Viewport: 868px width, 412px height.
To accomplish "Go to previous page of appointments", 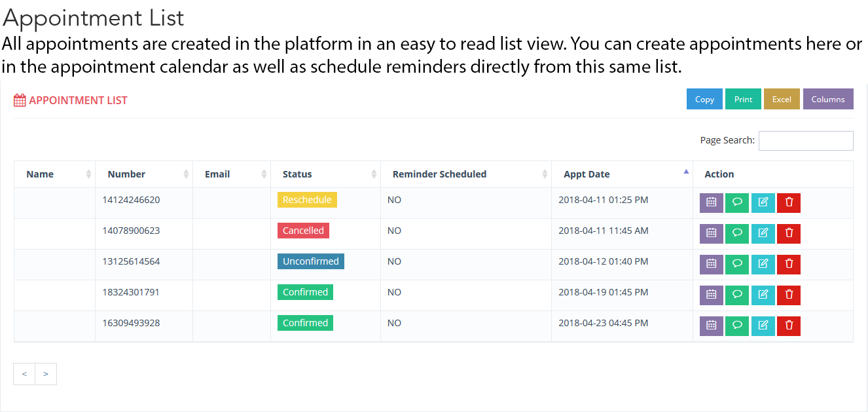I will point(24,374).
